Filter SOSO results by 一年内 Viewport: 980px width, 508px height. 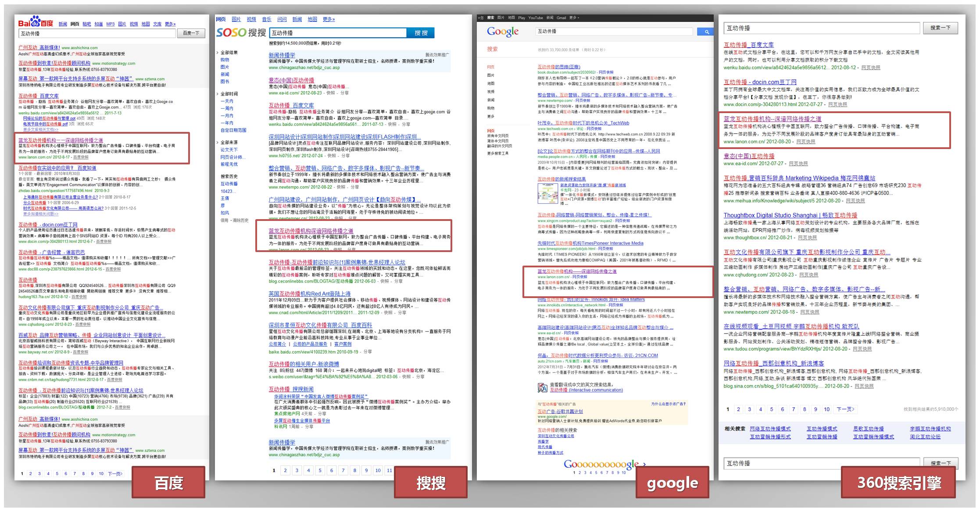[x=227, y=123]
